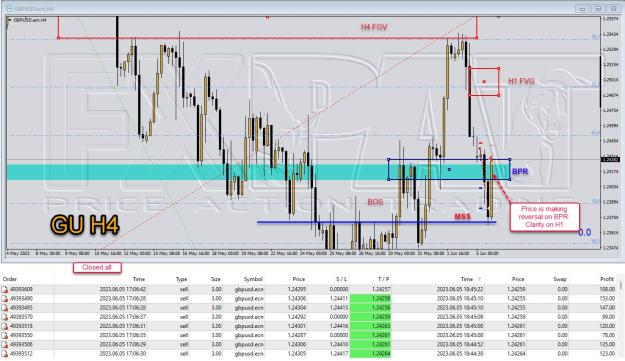Screen dimensions: 625x361
Task: Click the order icon for 49393550
Action: [x=5, y=335]
